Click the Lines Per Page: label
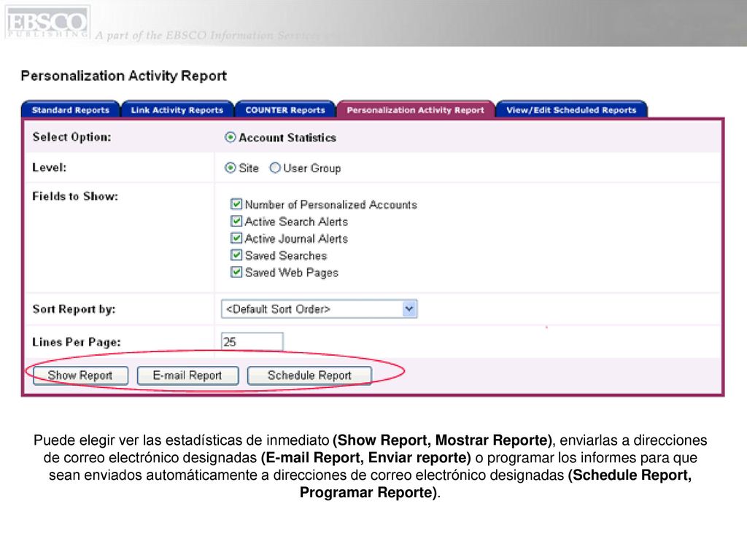The height and width of the screenshot is (560, 747). (x=76, y=342)
